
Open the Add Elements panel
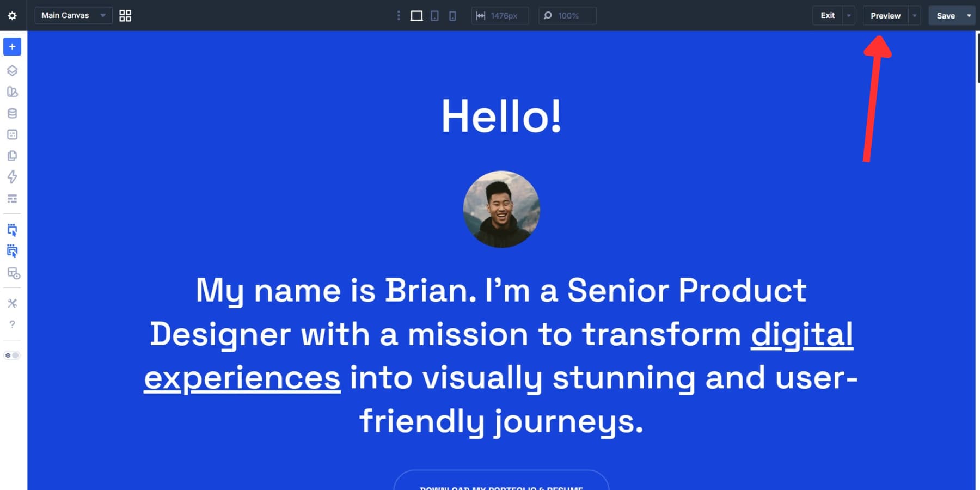12,46
